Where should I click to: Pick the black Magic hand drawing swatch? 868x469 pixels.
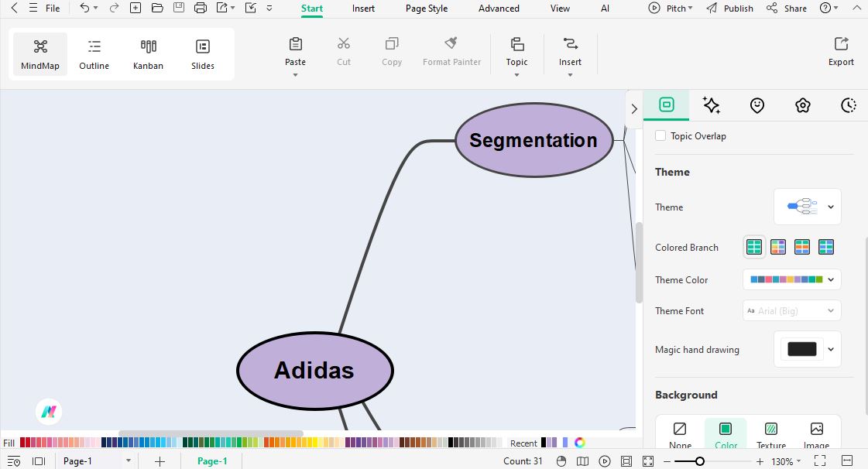pyautogui.click(x=801, y=349)
